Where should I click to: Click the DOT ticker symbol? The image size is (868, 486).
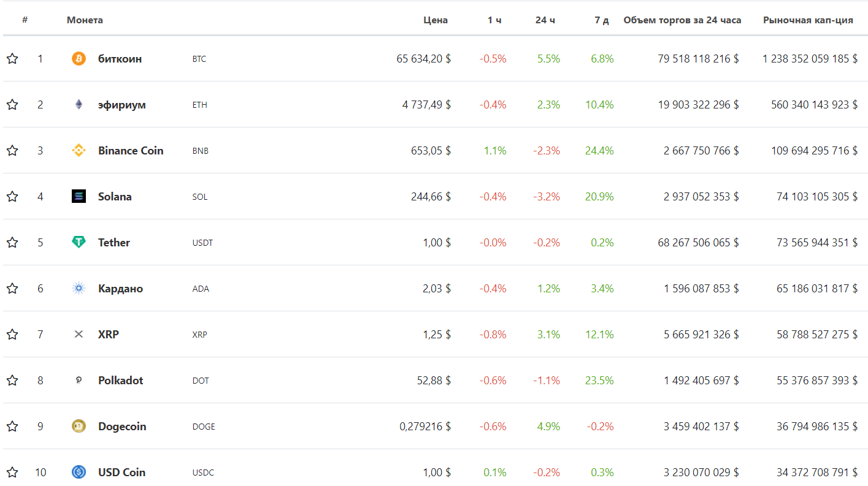pyautogui.click(x=201, y=381)
